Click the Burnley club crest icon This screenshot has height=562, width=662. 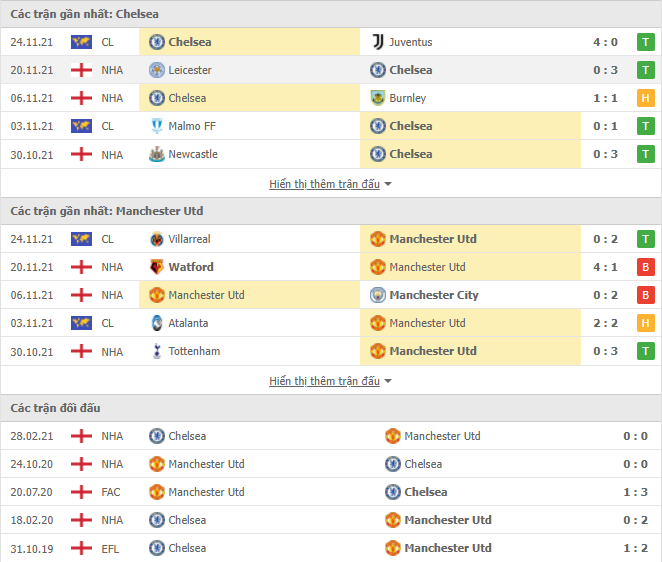(x=378, y=98)
